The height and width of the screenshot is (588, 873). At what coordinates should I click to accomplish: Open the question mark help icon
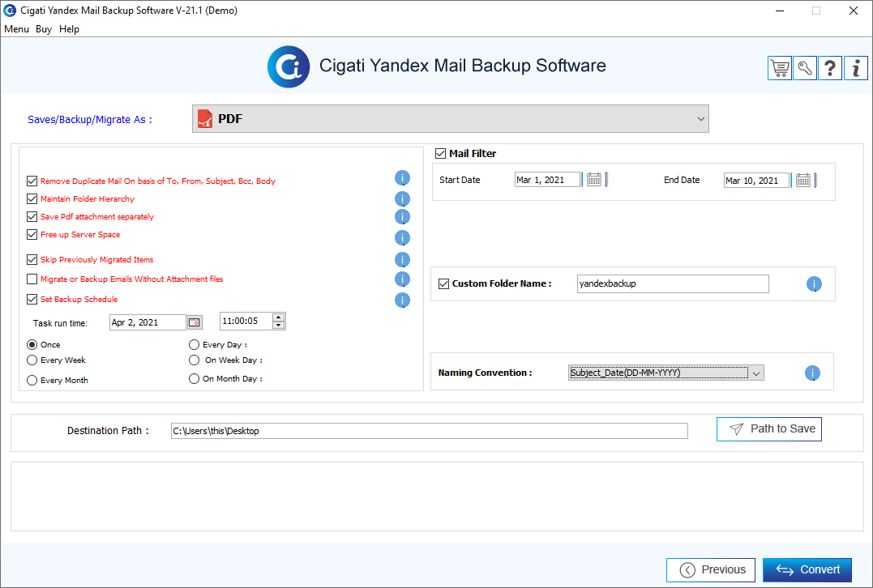point(830,68)
